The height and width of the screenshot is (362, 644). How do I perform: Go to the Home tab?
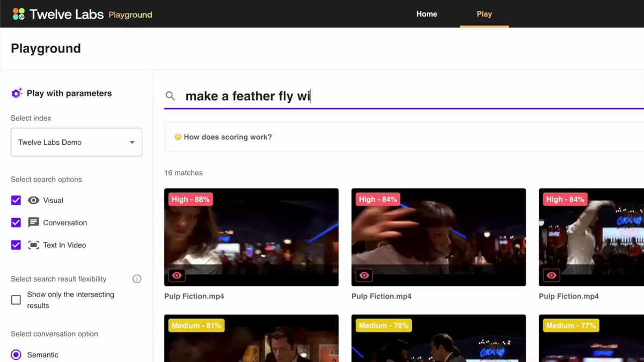[x=427, y=14]
